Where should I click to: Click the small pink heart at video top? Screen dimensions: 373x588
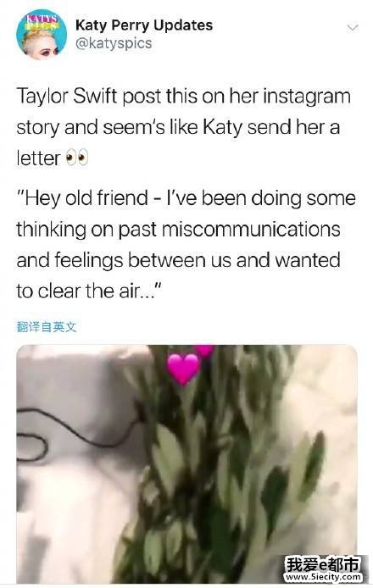(204, 351)
